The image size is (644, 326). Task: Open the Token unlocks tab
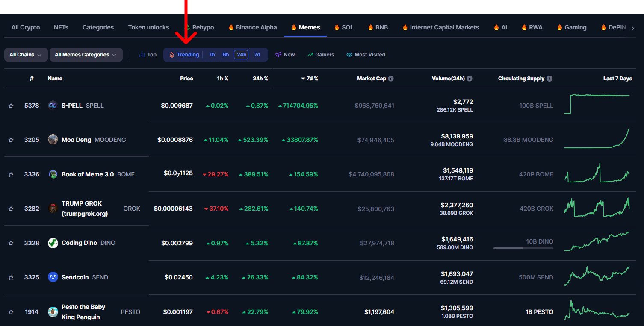pos(148,27)
